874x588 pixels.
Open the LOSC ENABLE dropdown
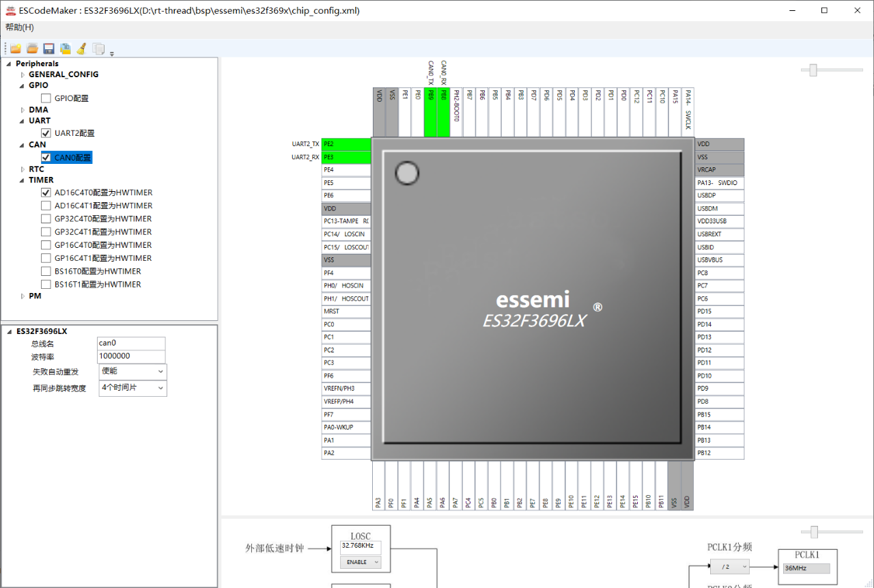pos(361,562)
